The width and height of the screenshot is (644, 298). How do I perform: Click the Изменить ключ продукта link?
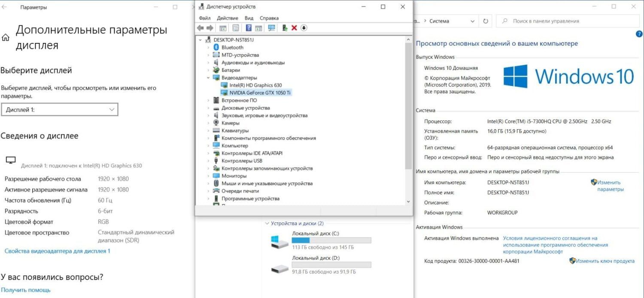click(605, 261)
